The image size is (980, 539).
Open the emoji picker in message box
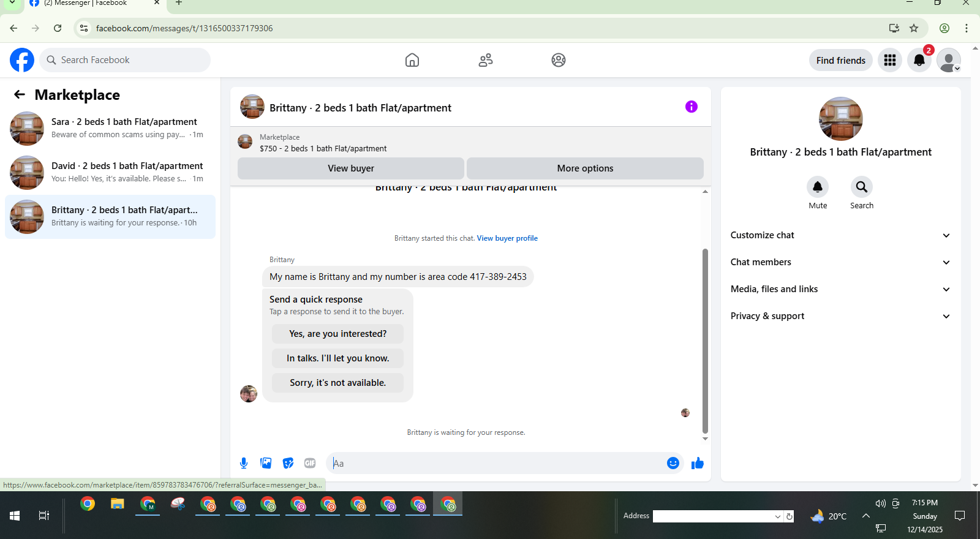click(x=673, y=463)
